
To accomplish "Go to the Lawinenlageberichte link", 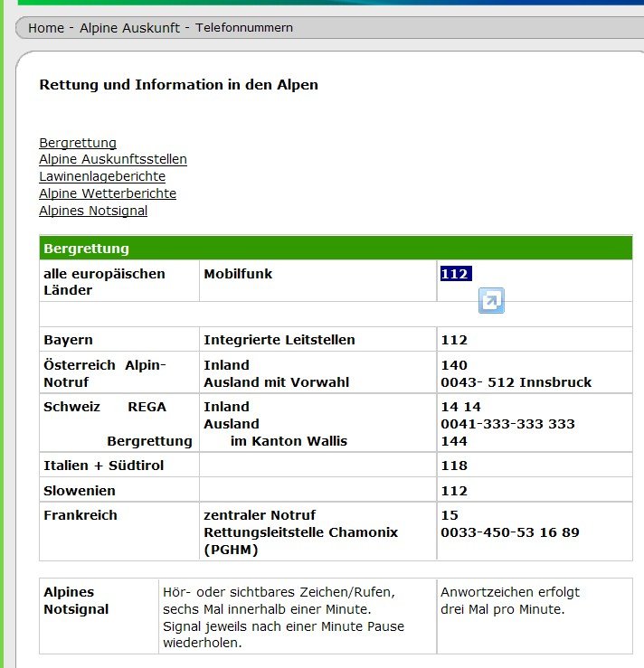I will 102,176.
